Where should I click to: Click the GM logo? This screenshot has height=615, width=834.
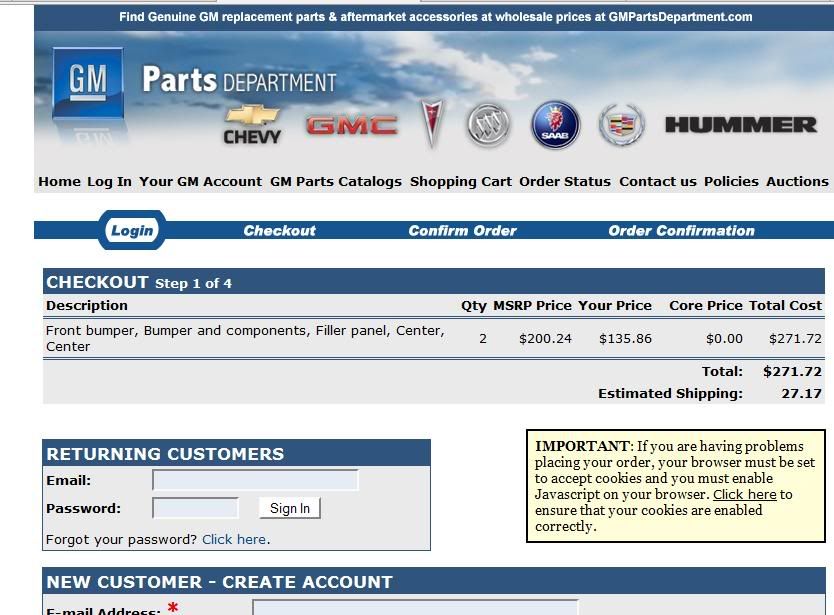(x=88, y=83)
